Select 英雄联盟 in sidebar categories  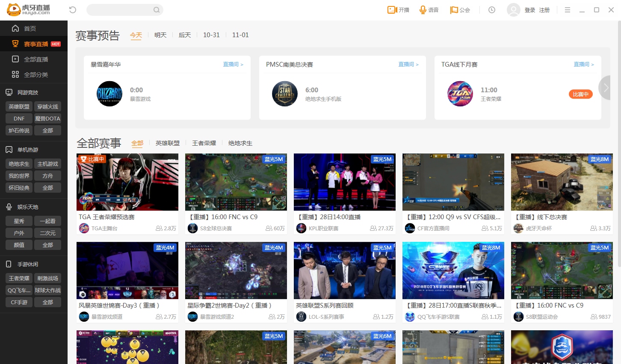[19, 106]
